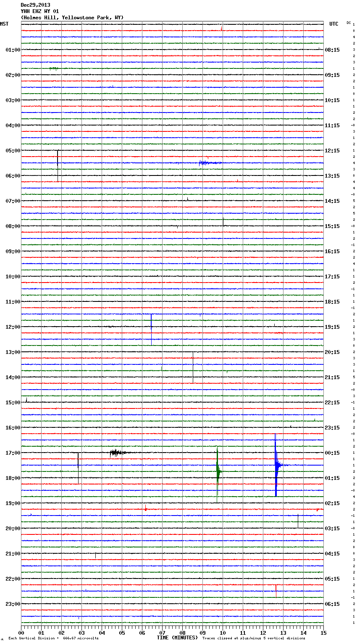Select the 18:00 MST time label
Screen dimensions: 357x644
(13, 478)
